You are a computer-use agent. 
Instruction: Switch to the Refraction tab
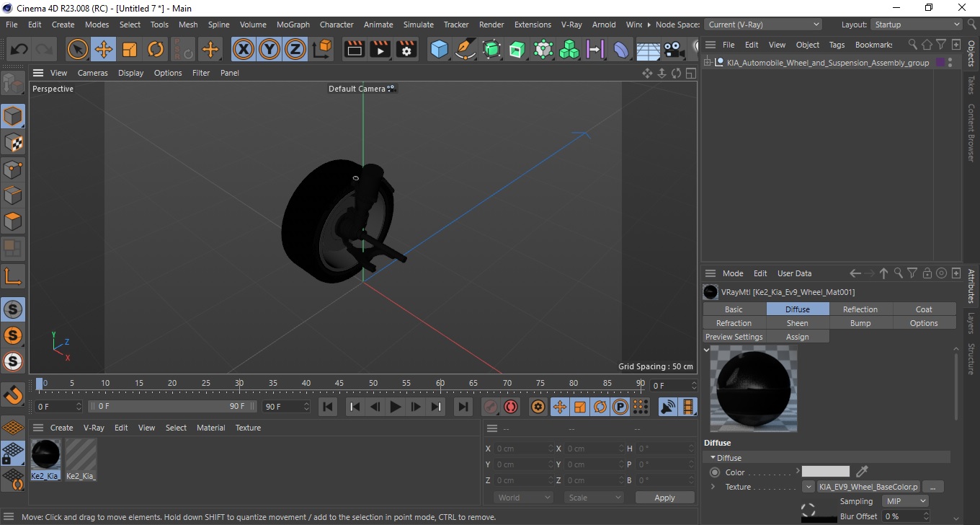pos(734,323)
